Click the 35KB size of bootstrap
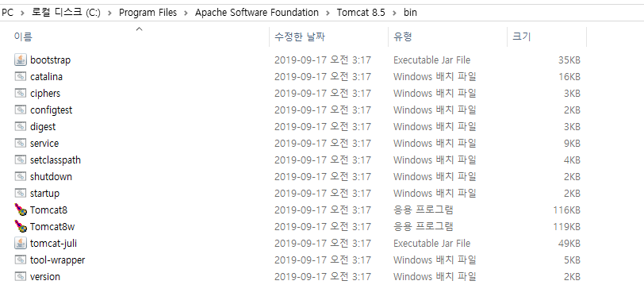Image resolution: width=644 pixels, height=300 pixels. 569,60
